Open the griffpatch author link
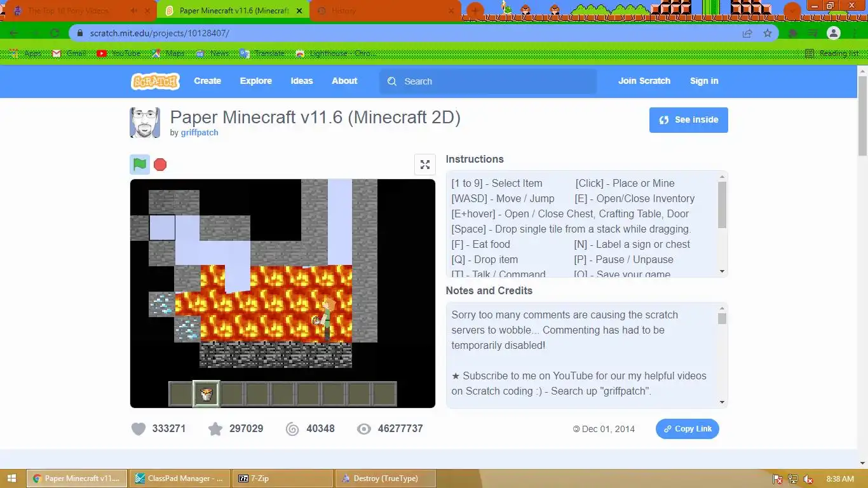This screenshot has width=868, height=488. (x=200, y=133)
